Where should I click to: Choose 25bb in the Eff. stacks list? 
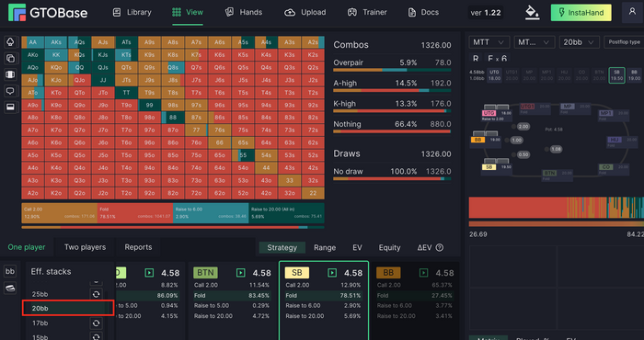(40, 294)
